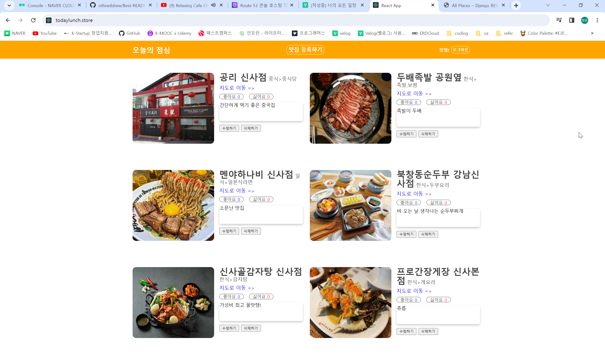Open the tab list chevron beside new tab
This screenshot has height=364, width=605.
tap(548, 5)
